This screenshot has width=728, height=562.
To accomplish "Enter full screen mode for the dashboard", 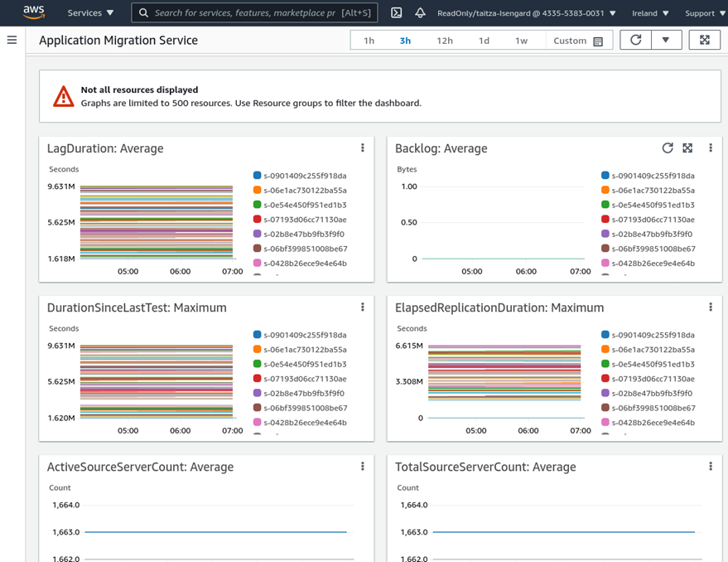I will pyautogui.click(x=704, y=40).
